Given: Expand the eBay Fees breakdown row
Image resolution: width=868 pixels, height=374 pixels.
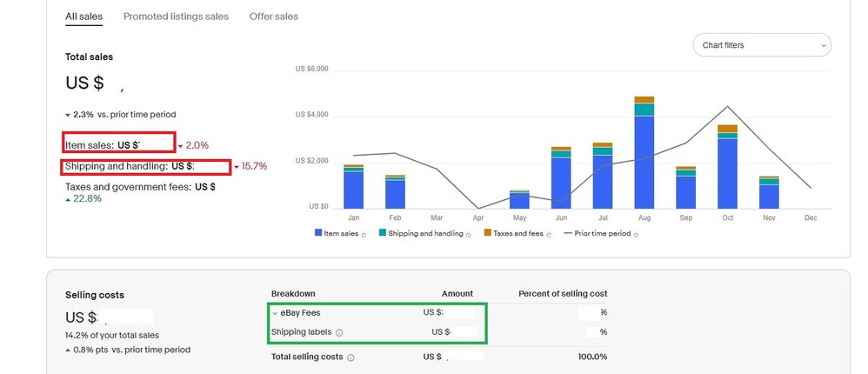Looking at the screenshot, I should pyautogui.click(x=275, y=313).
